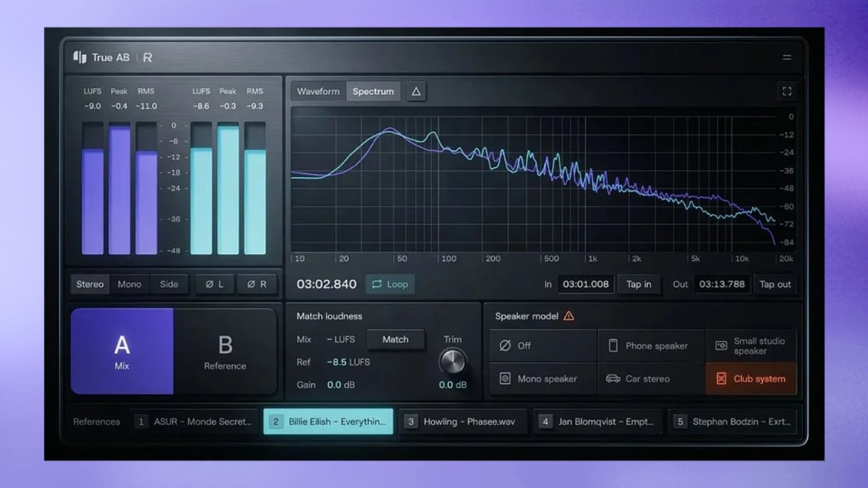Click the Speaker model warning triangle
The height and width of the screenshot is (488, 868).
pyautogui.click(x=568, y=316)
